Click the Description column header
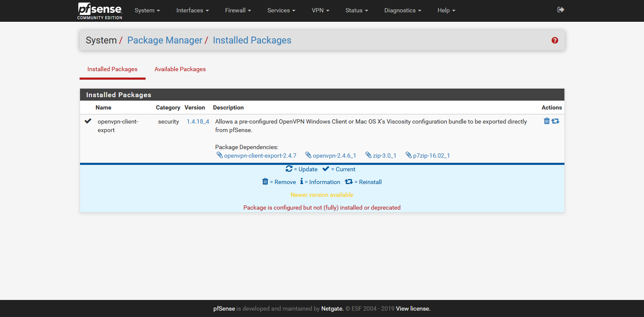Image resolution: width=644 pixels, height=317 pixels. [229, 107]
